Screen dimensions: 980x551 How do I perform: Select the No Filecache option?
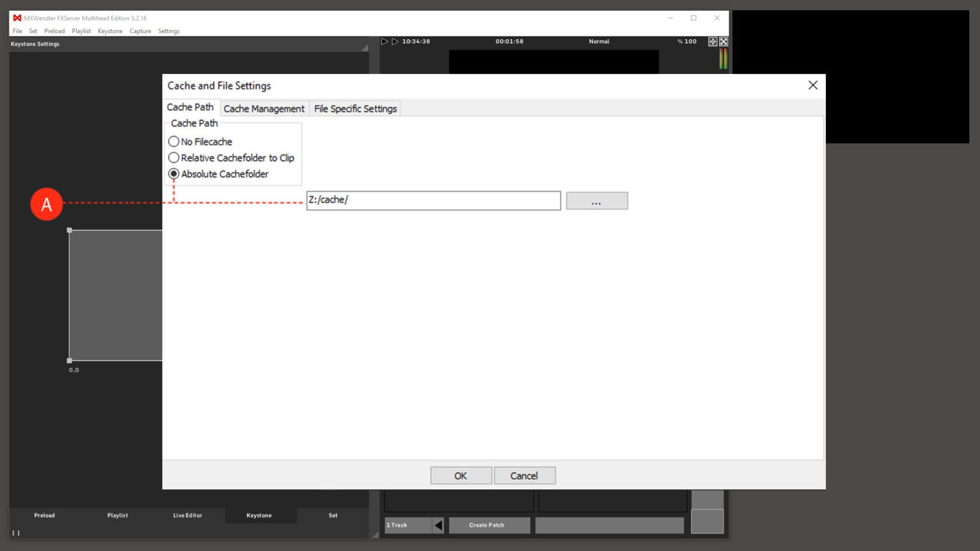point(174,141)
